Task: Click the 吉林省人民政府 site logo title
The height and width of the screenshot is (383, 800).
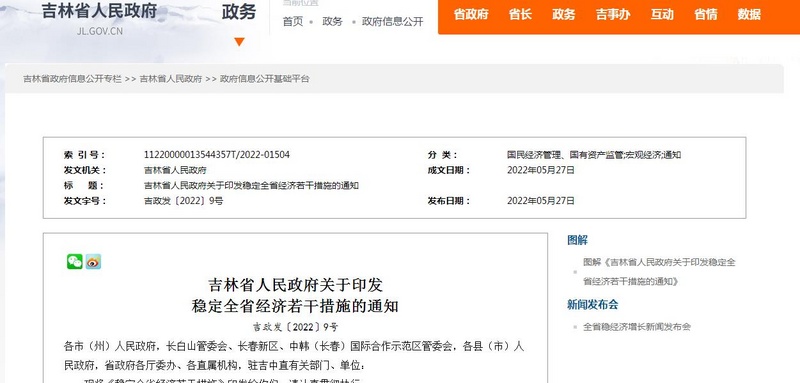Action: [99, 11]
